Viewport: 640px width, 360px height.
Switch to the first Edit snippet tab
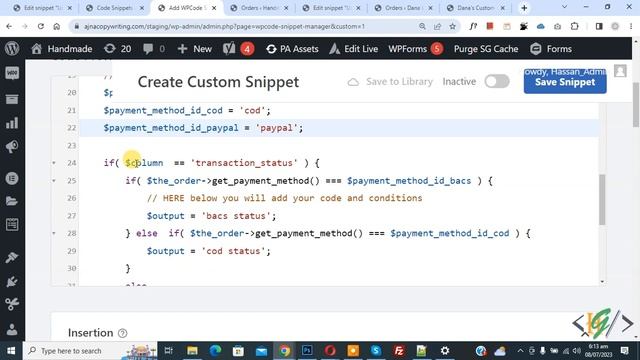(x=42, y=8)
